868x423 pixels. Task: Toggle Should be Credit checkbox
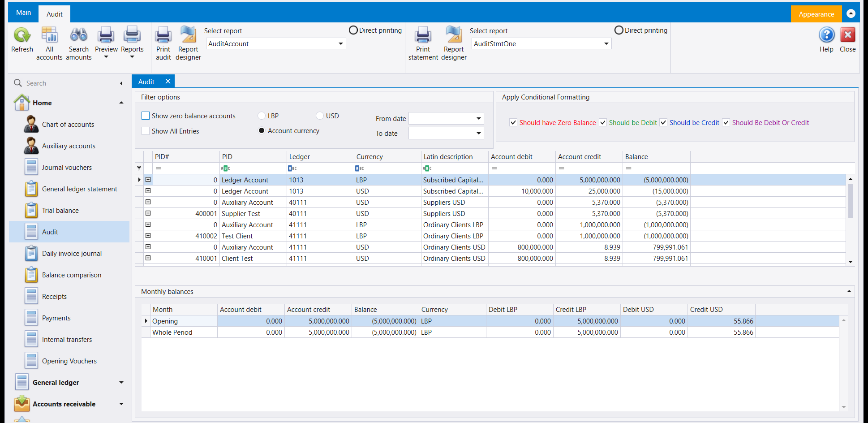click(x=663, y=122)
